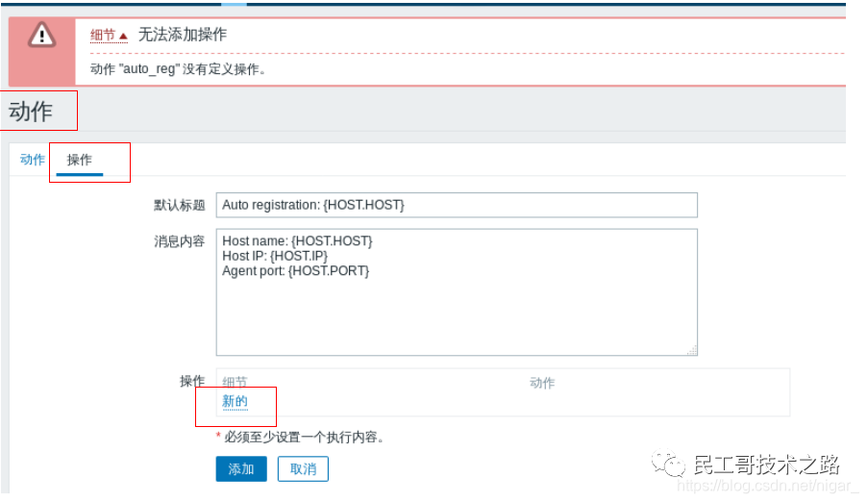Click into the 消息内容 message textarea

(x=457, y=292)
